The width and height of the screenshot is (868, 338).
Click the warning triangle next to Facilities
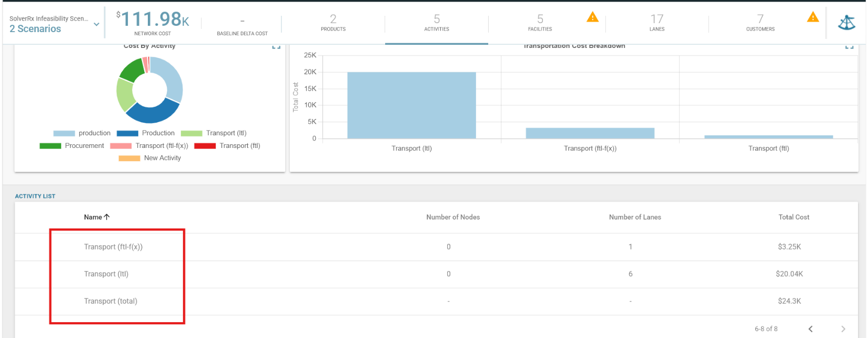[592, 17]
